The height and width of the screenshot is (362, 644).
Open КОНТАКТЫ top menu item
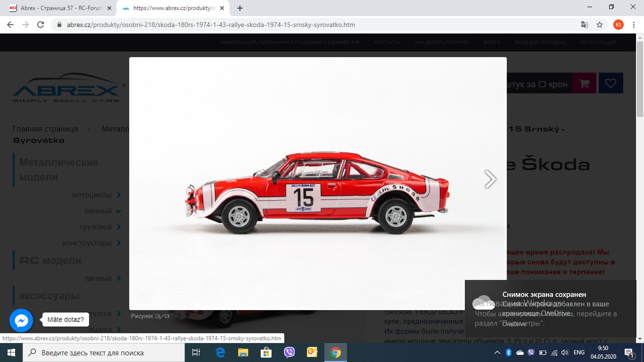pos(387,42)
